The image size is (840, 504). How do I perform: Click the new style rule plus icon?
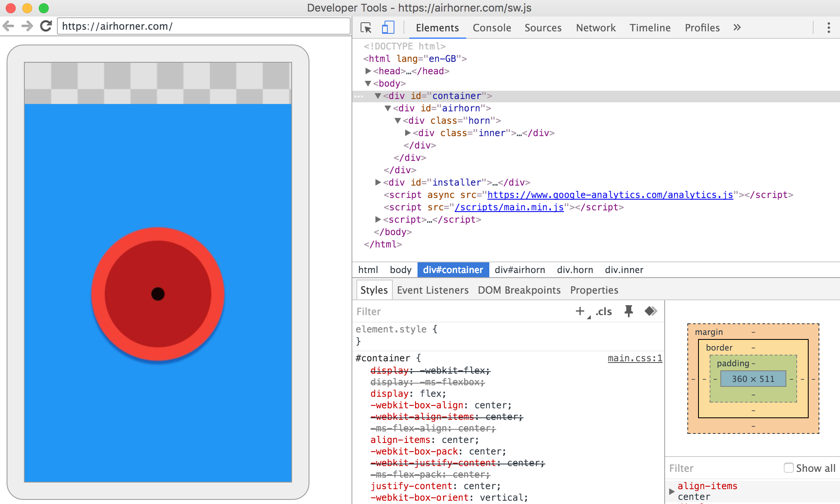pos(580,311)
